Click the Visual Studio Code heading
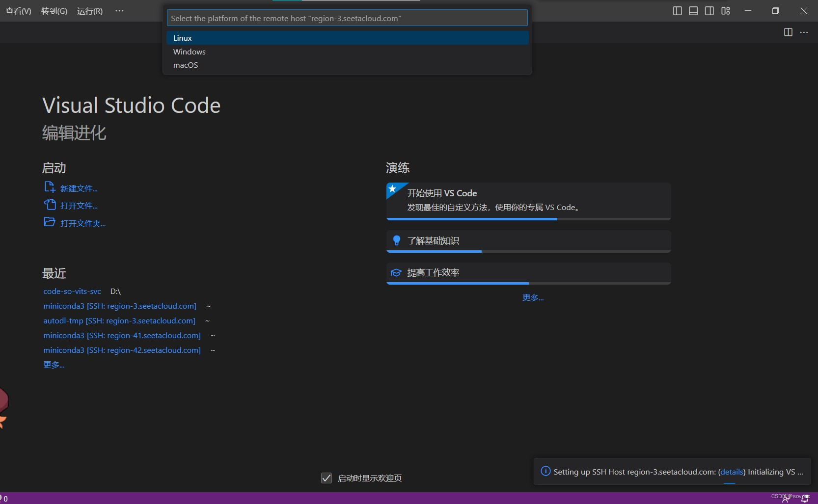The width and height of the screenshot is (818, 504). tap(132, 106)
